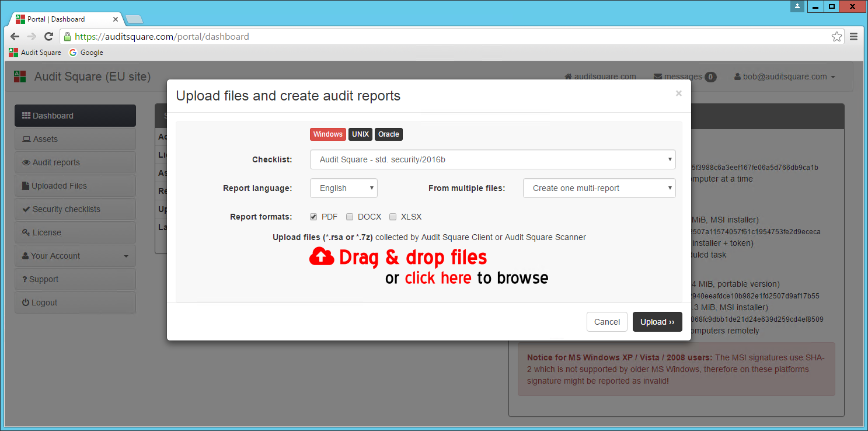Image resolution: width=868 pixels, height=431 pixels.
Task: Click the browser Back arrow
Action: pos(15,36)
